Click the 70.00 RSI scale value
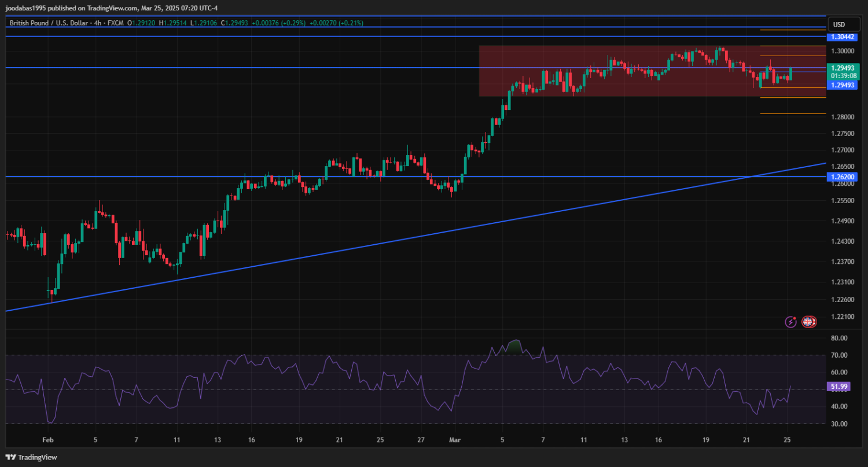Screen dimensions: 868x467 [838, 355]
